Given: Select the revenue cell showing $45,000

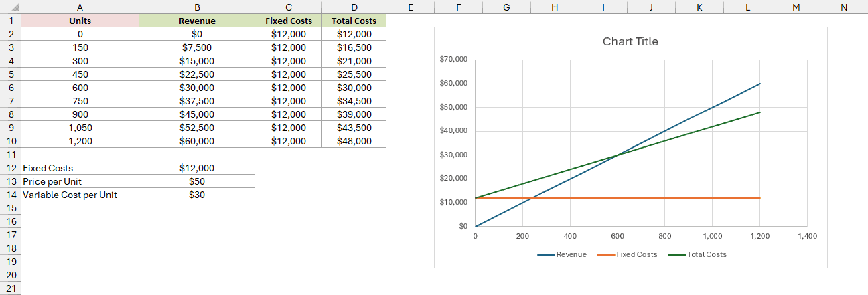Looking at the screenshot, I should coord(197,114).
